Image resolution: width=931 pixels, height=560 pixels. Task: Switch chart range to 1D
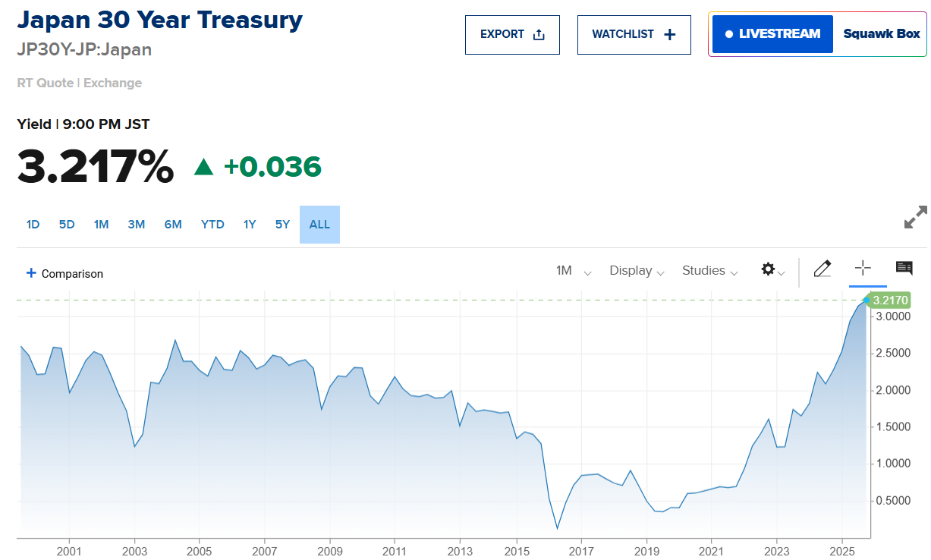coord(33,225)
